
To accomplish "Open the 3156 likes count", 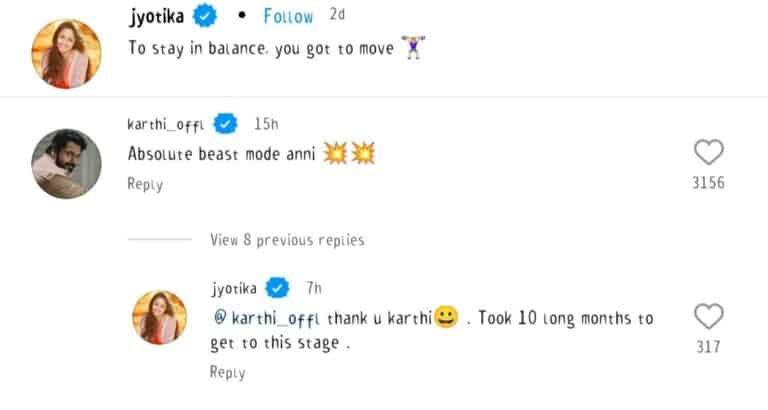I will (x=708, y=183).
